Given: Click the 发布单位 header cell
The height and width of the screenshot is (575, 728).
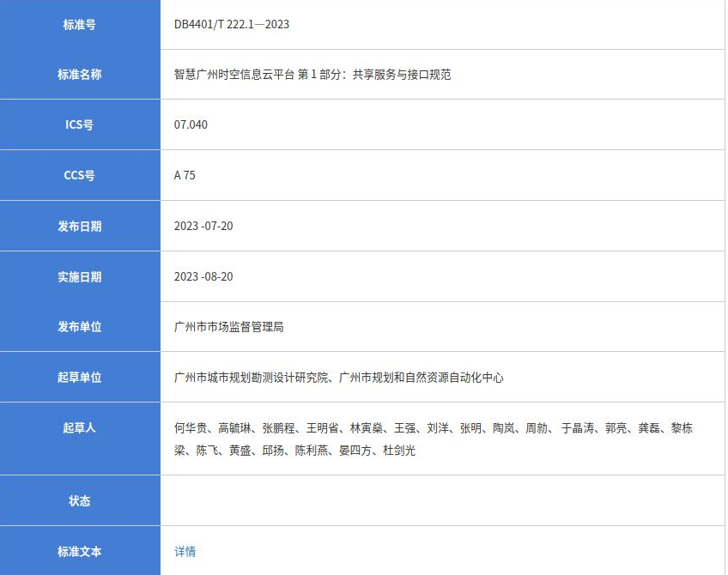Looking at the screenshot, I should [80, 327].
